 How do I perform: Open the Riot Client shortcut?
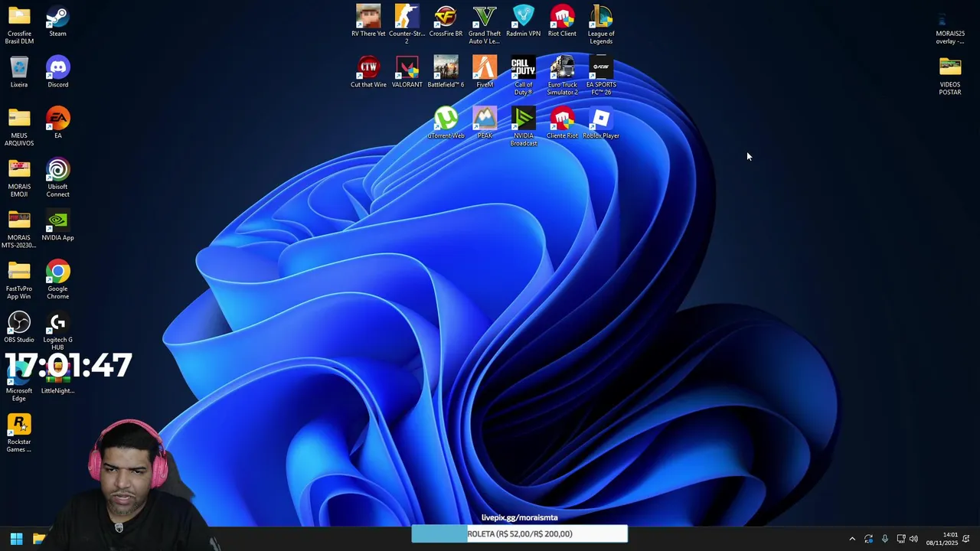(x=562, y=21)
